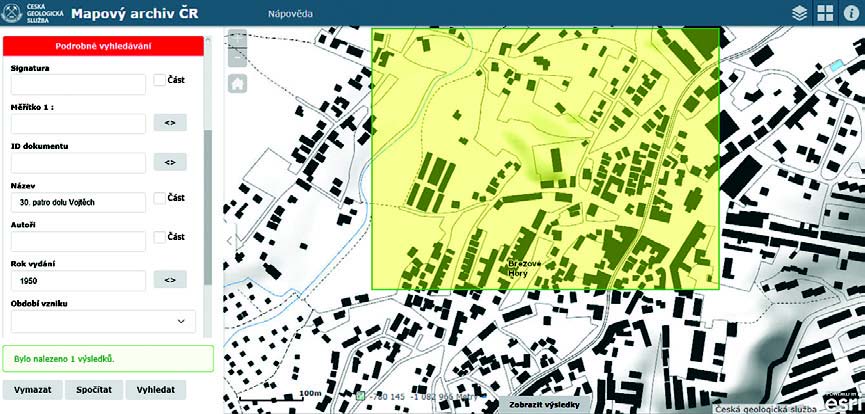Click into the ID dokumentu field

[78, 162]
